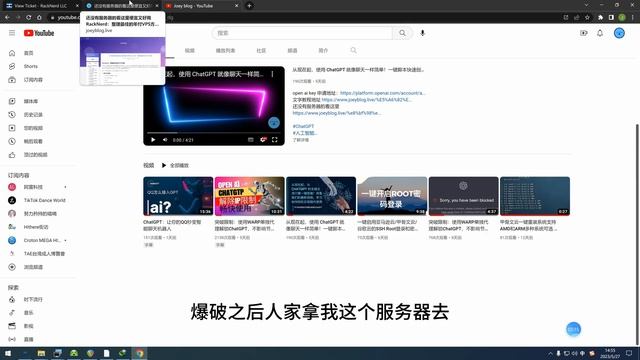Image resolution: width=640 pixels, height=360 pixels.
Task: Open channel Playlists tab
Action: [x=225, y=51]
